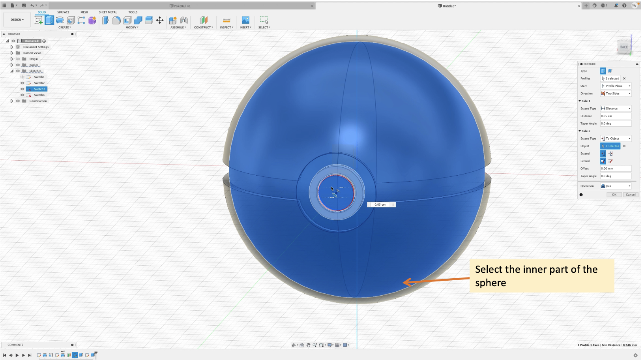Select the Joint tool

pos(184,20)
